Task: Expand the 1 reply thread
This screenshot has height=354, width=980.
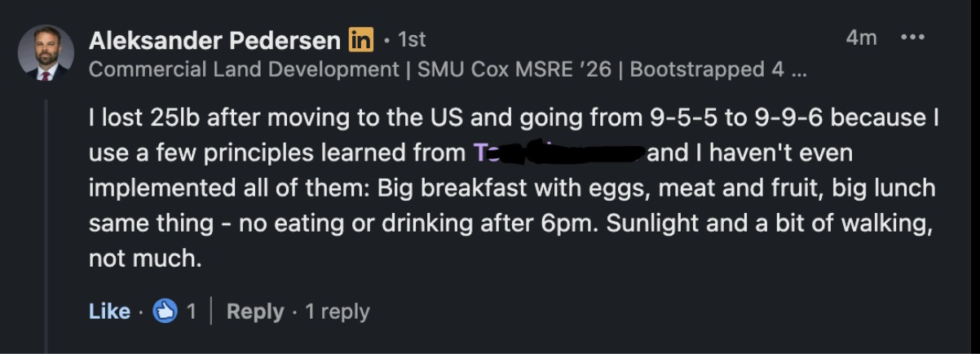Action: click(x=338, y=312)
